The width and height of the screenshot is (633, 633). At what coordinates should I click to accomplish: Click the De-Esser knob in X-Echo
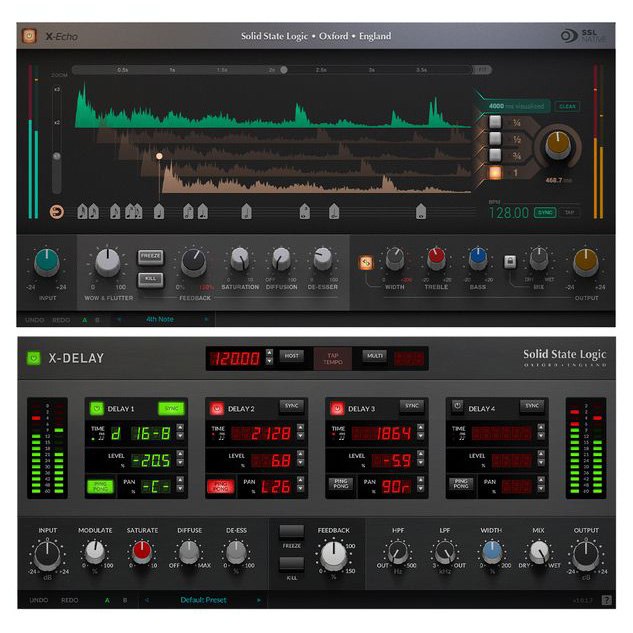[323, 259]
